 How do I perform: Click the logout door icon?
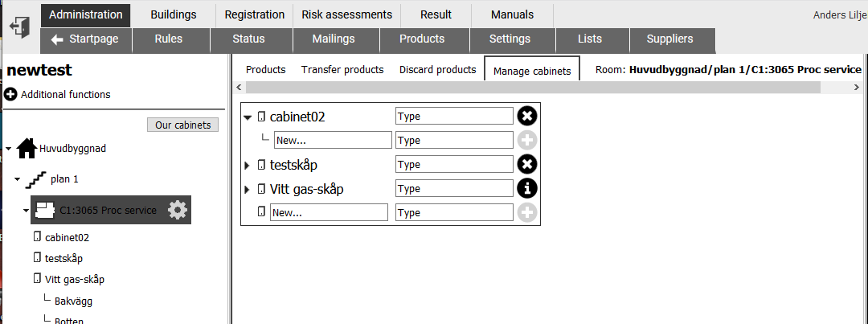[20, 27]
